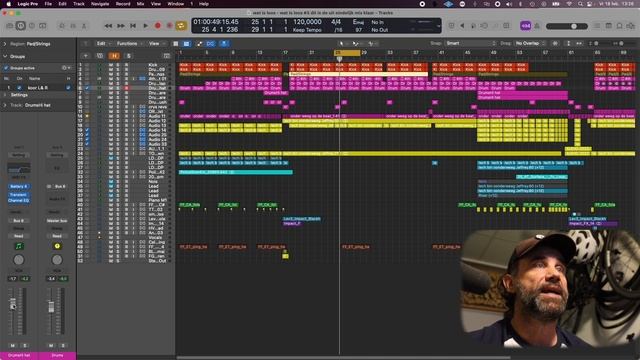Image resolution: width=640 pixels, height=360 pixels.
Task: Open the List Editors button
Action: tap(598, 26)
